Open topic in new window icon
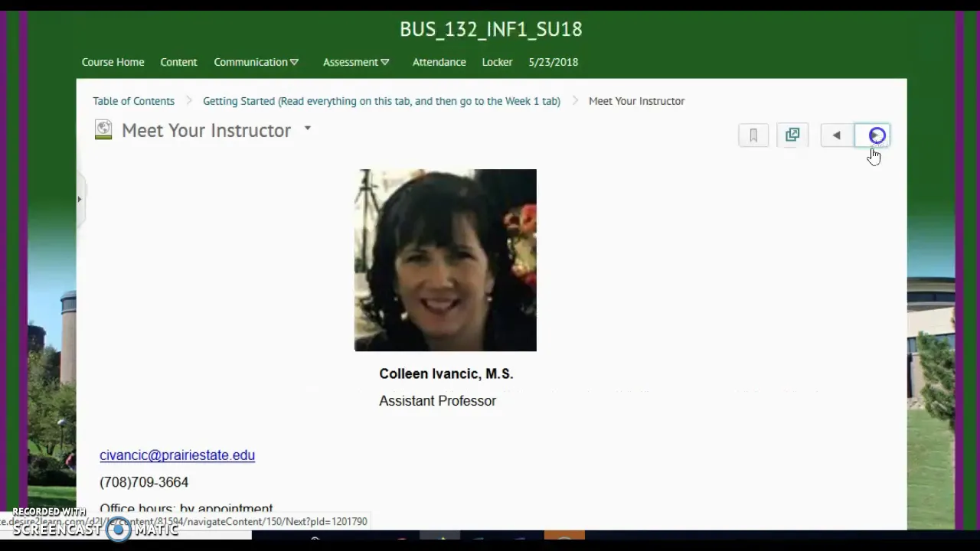The width and height of the screenshot is (980, 551). point(792,135)
